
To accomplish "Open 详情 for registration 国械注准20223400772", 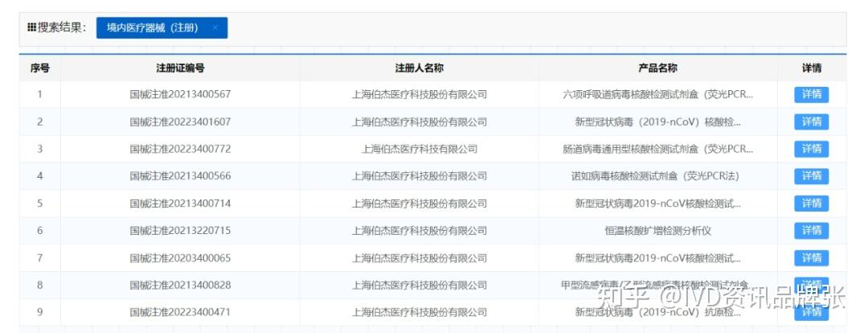I will pyautogui.click(x=811, y=149).
